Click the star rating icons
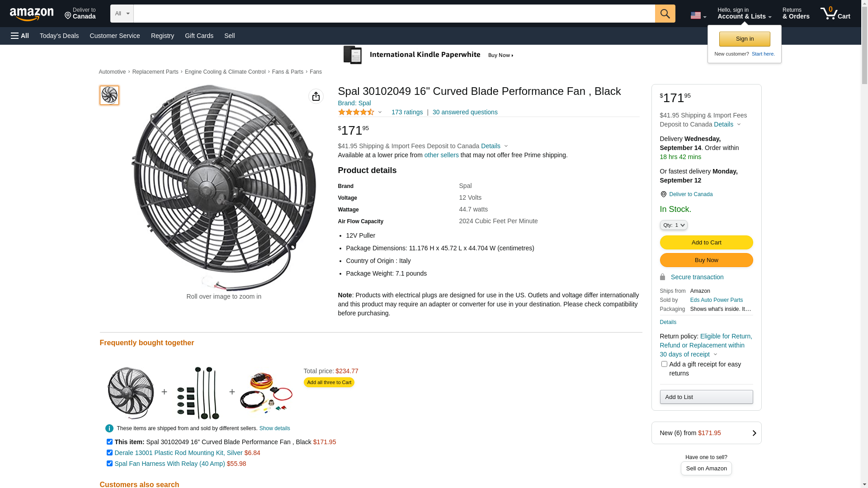Viewport: 868px width, 488px height. pos(356,112)
